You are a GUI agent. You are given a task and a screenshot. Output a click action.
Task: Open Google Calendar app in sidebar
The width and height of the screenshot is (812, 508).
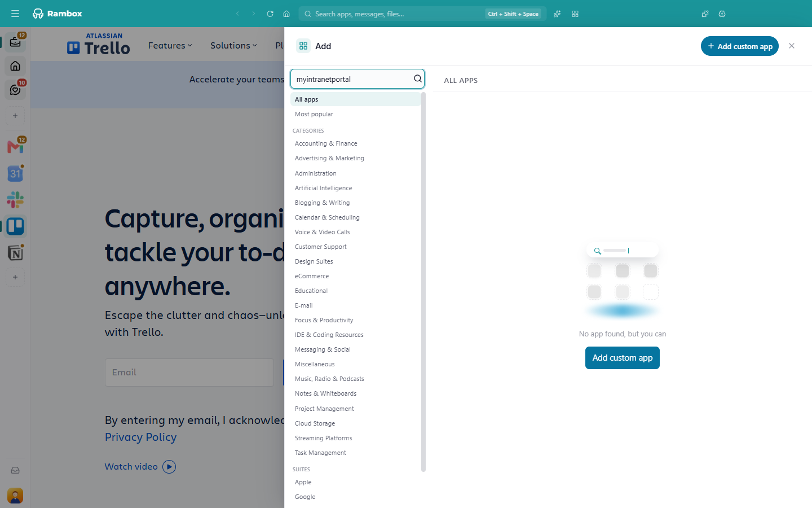15,173
